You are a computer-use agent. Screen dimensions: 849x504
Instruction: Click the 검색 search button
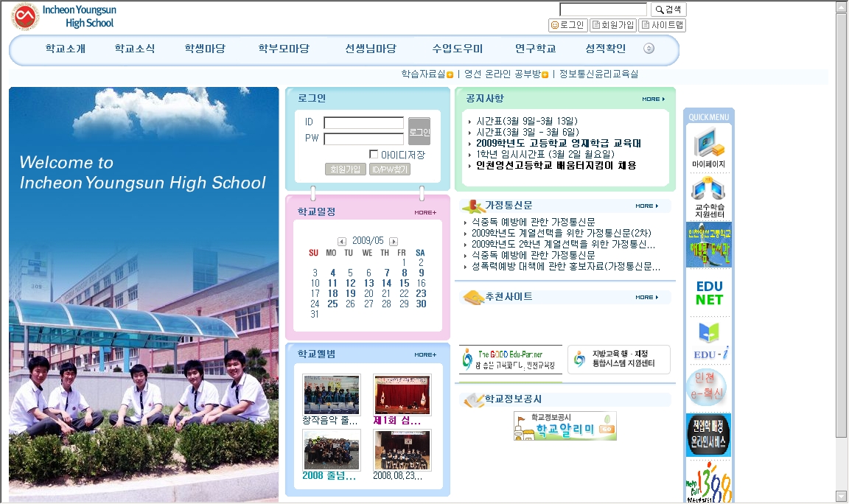point(668,10)
